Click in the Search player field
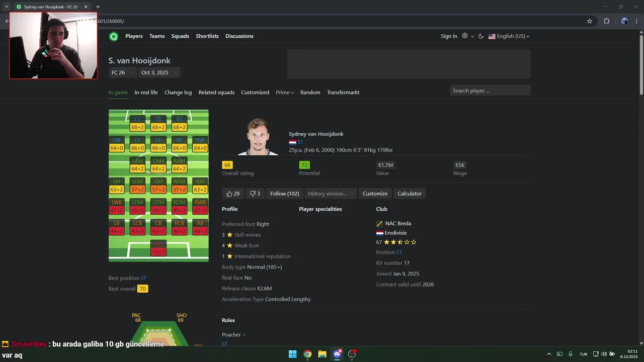Viewport: 644px width, 362px height. 490,90
